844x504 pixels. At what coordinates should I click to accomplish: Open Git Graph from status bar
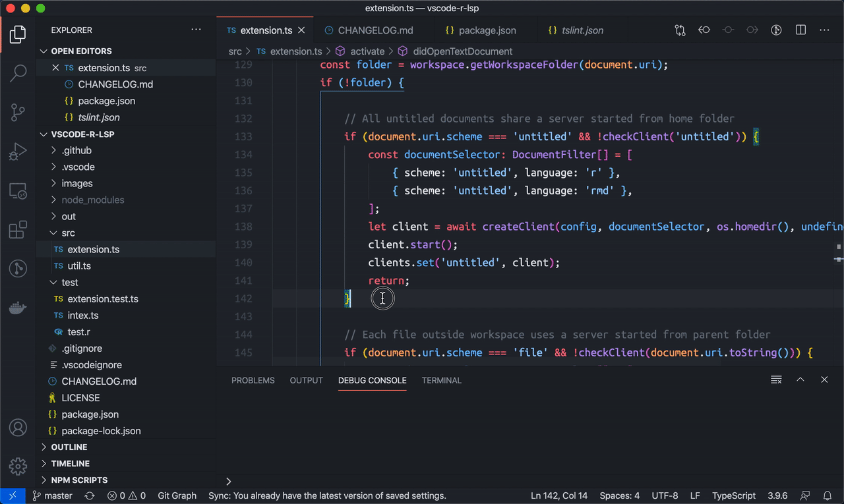(177, 495)
